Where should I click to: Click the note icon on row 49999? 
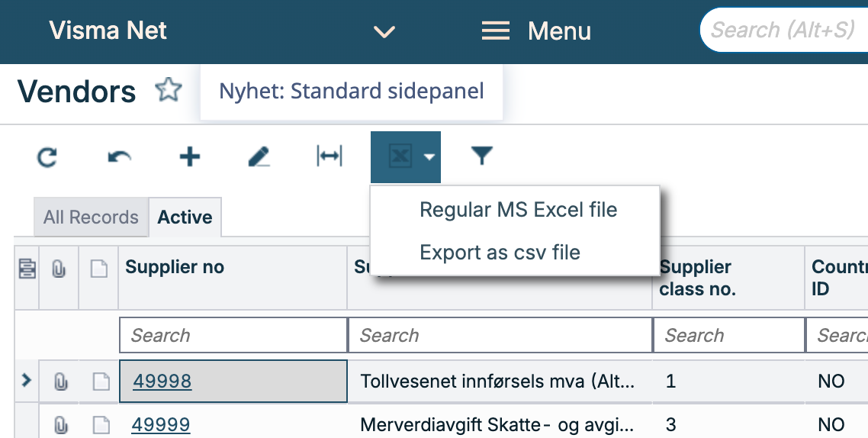(100, 424)
